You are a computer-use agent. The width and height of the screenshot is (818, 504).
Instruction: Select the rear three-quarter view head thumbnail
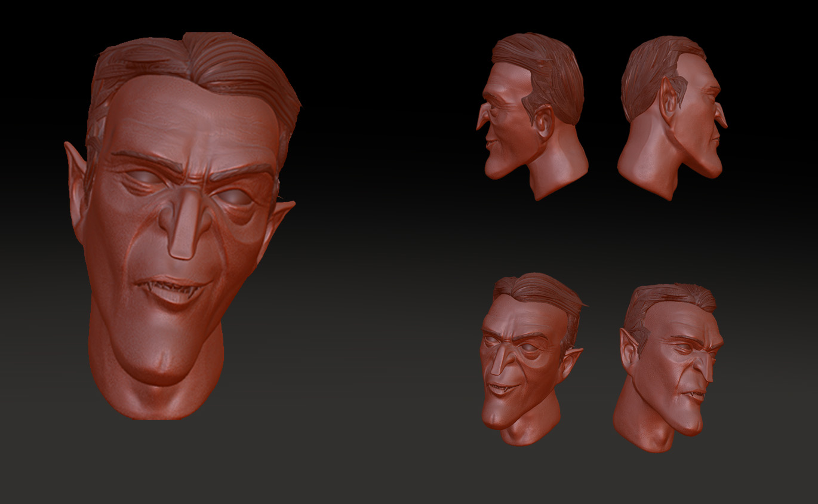tap(672, 116)
